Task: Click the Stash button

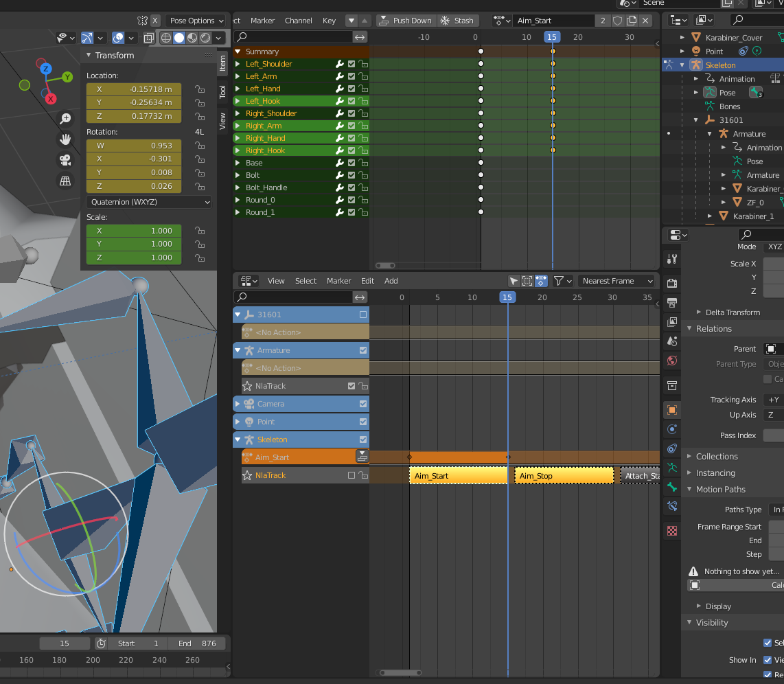Action: click(x=458, y=20)
